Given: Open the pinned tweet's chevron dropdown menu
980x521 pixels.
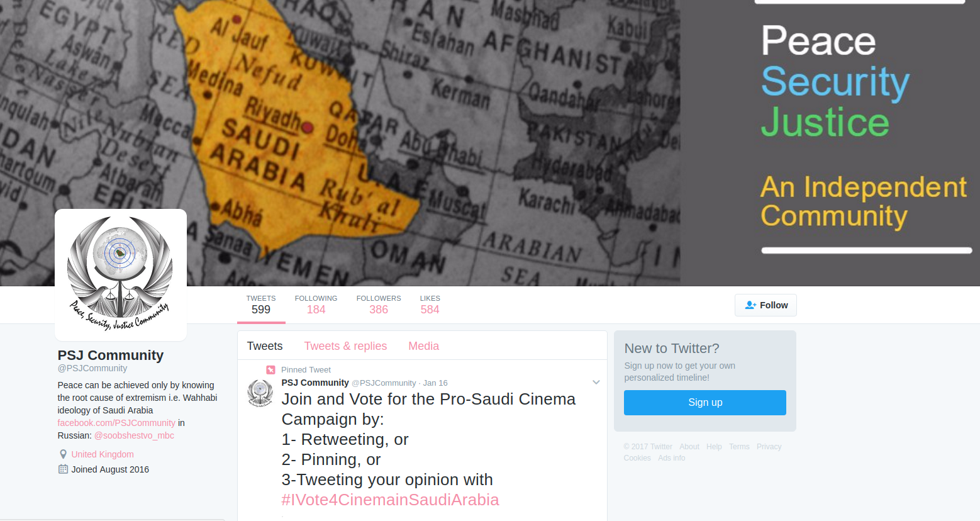Looking at the screenshot, I should [x=596, y=383].
